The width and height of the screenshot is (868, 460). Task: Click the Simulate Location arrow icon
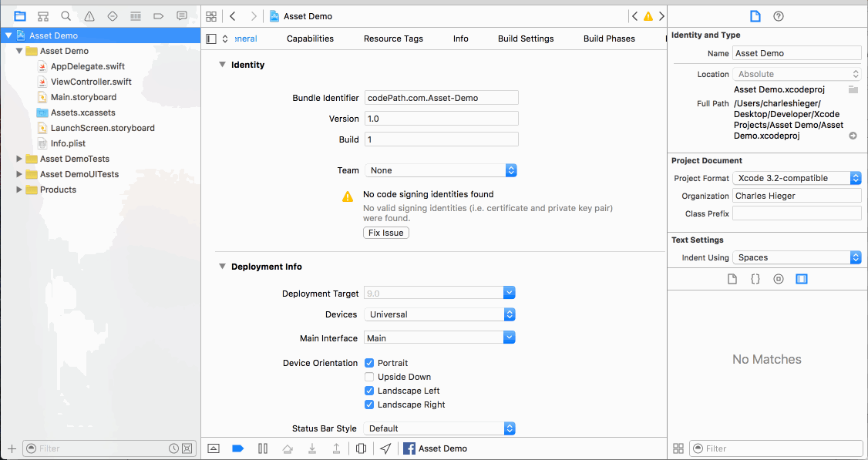(386, 448)
